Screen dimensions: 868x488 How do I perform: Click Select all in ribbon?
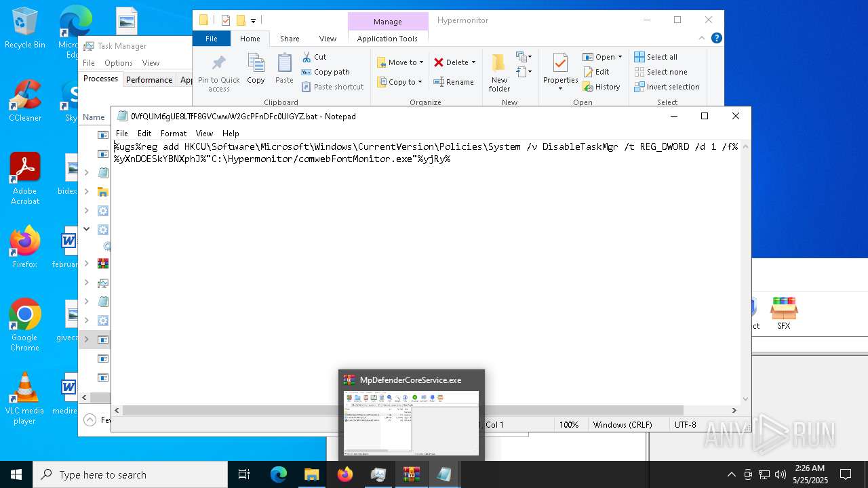point(656,57)
